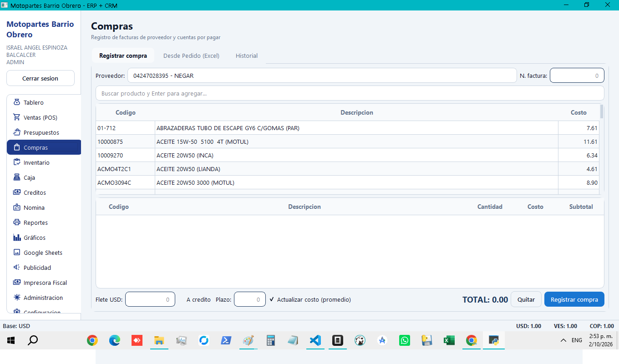Select the ABRAZADERAS TUBO DE ESCAPE row

(348, 128)
